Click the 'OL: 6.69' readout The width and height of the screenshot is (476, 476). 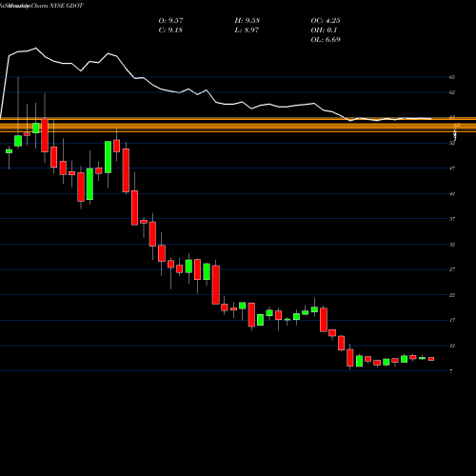[x=326, y=40]
